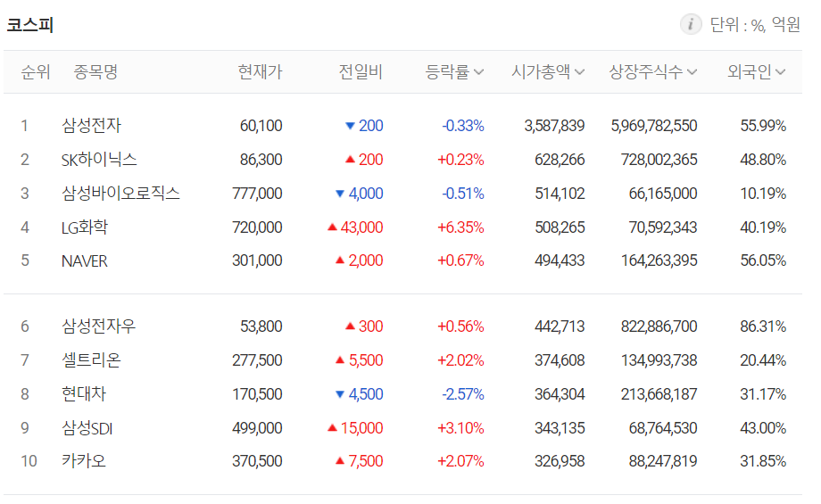Open the 현대차 stock link
Viewport: 821px width, 504px height.
(x=84, y=394)
